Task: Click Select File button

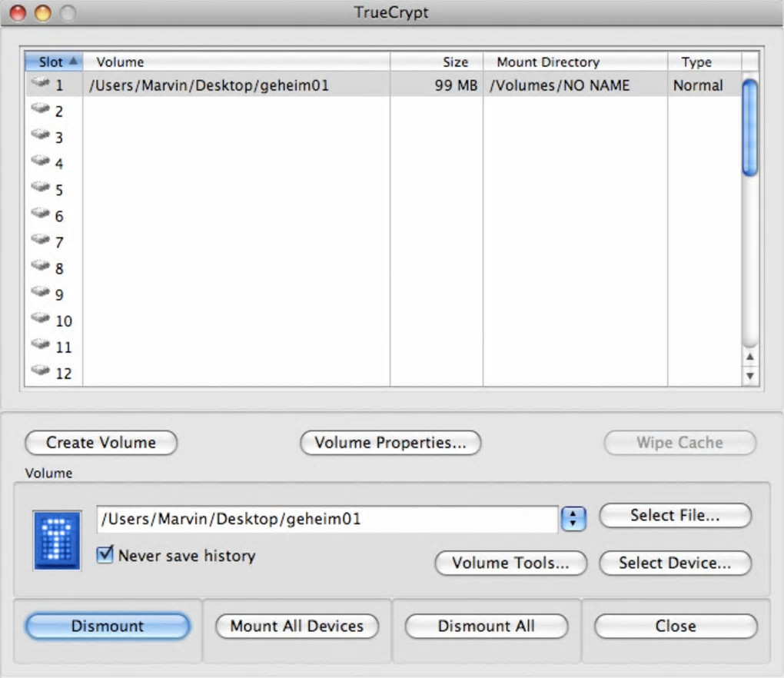Action: point(675,516)
